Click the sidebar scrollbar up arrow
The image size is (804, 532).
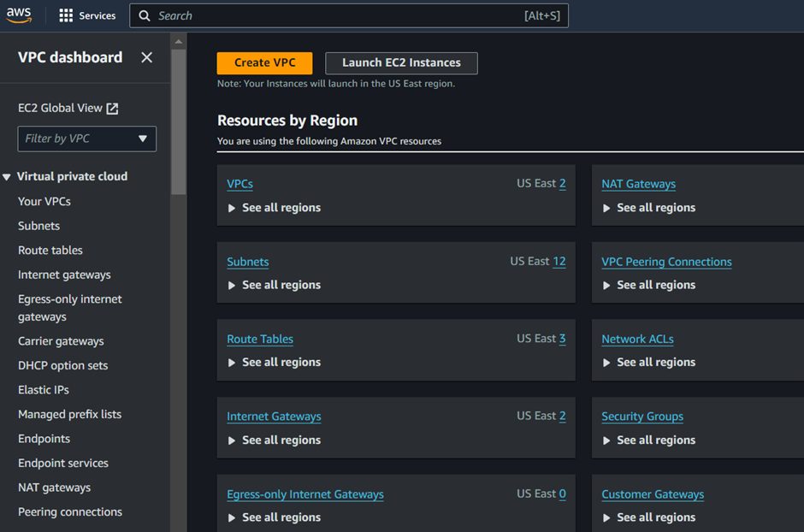point(179,42)
